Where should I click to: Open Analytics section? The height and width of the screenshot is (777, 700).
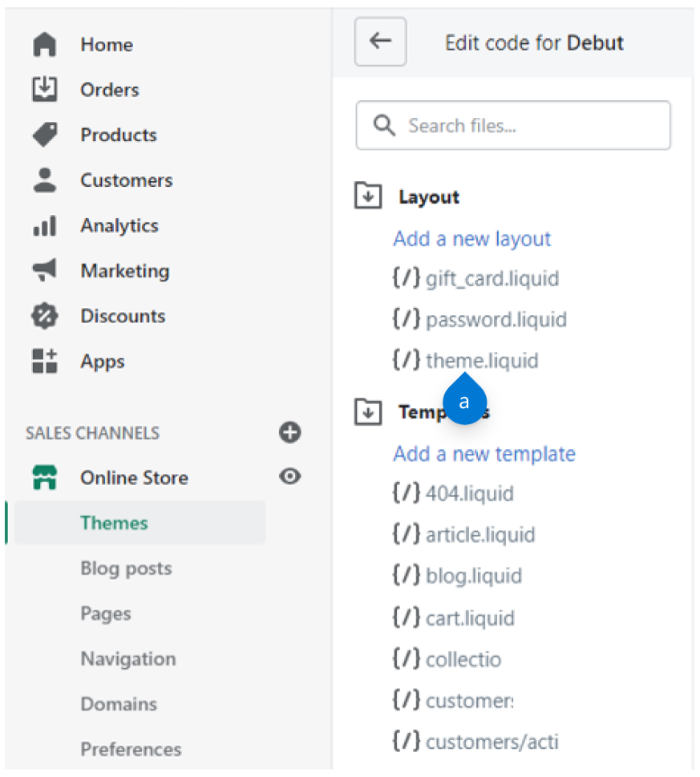pyautogui.click(x=119, y=226)
